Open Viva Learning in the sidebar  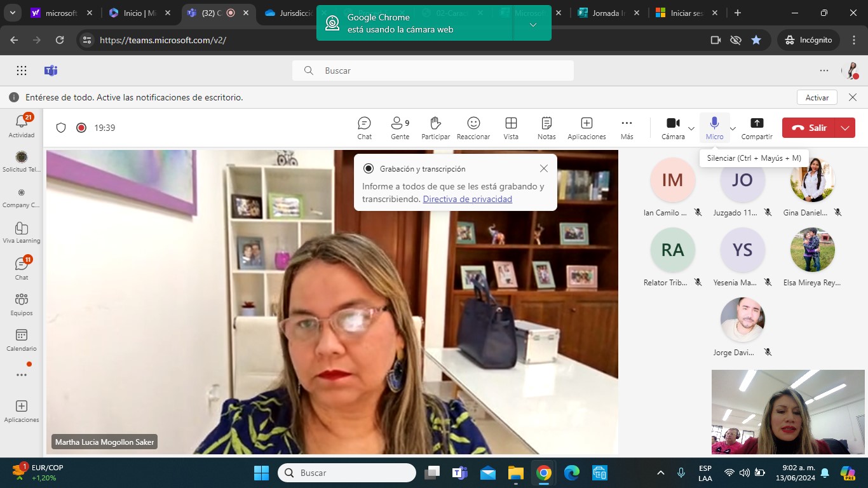22,233
